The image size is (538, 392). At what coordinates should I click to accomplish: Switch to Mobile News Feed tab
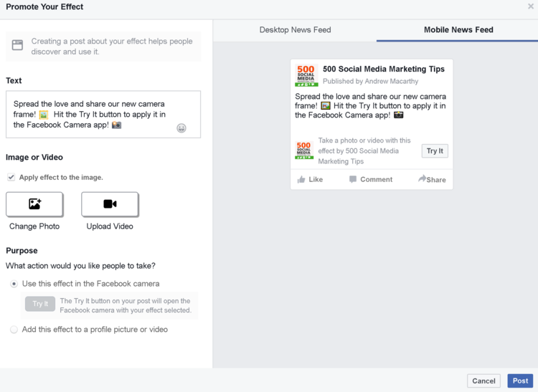458,30
